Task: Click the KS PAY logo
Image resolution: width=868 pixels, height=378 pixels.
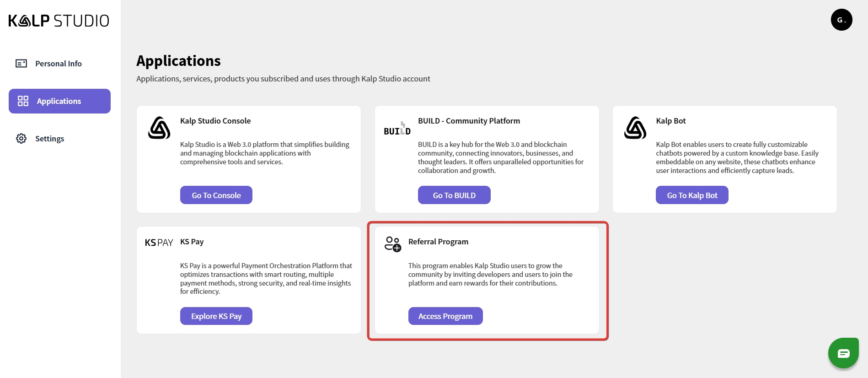Action: (x=159, y=243)
